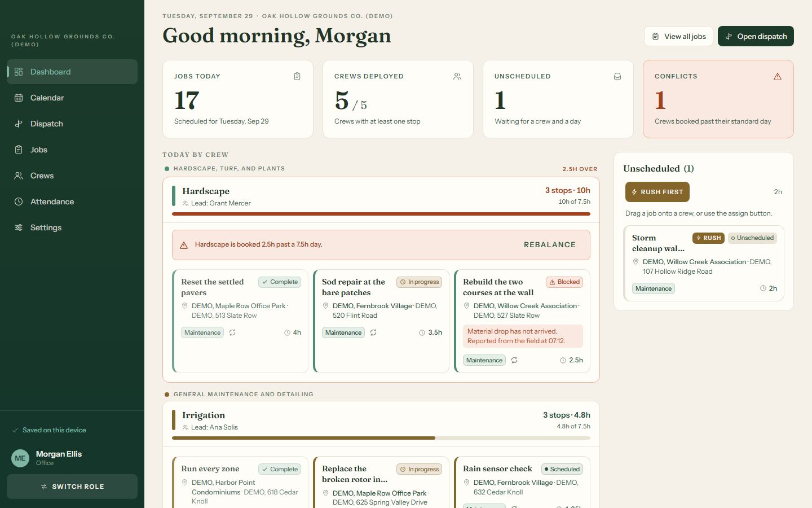Click the View all jobs button
Viewport: 812px width, 508px height.
[x=678, y=36]
